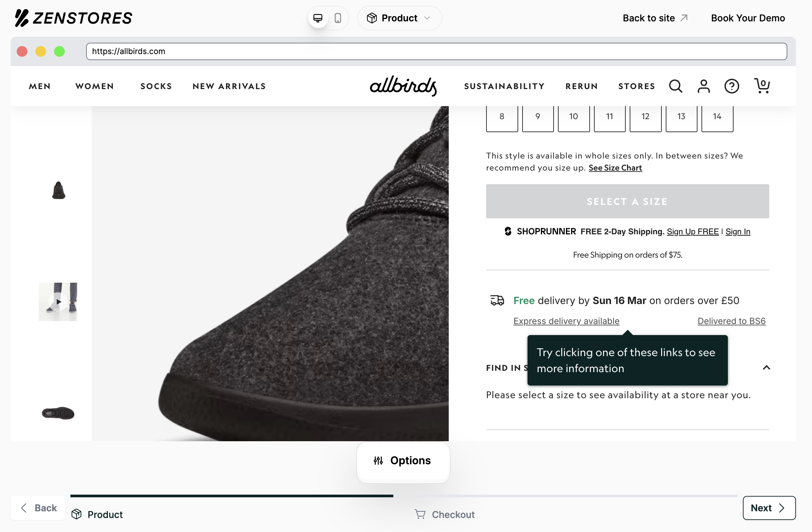Screen dimensions: 812x532
Task: Open Express delivery available link
Action: [x=566, y=320]
